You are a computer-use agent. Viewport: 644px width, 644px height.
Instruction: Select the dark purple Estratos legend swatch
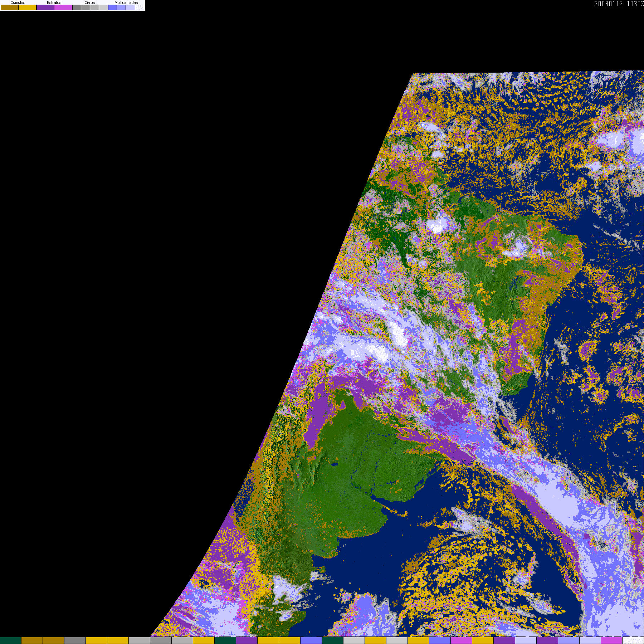[x=45, y=7]
